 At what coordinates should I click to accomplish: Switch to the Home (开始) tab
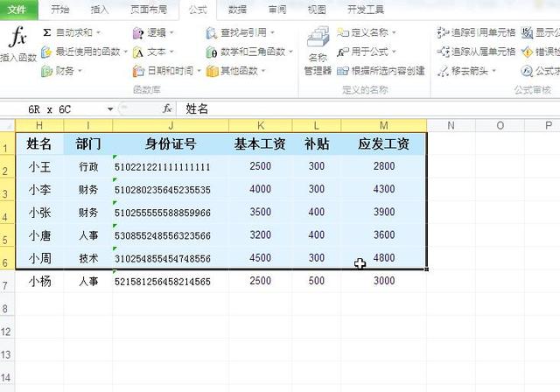point(59,10)
